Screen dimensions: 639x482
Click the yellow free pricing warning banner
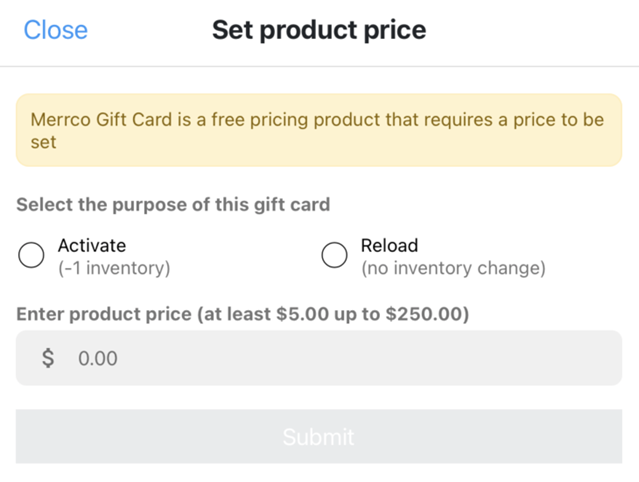coord(318,130)
